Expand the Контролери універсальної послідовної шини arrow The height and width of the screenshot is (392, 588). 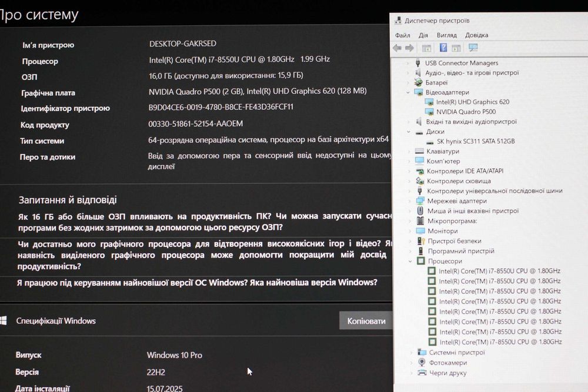(409, 191)
